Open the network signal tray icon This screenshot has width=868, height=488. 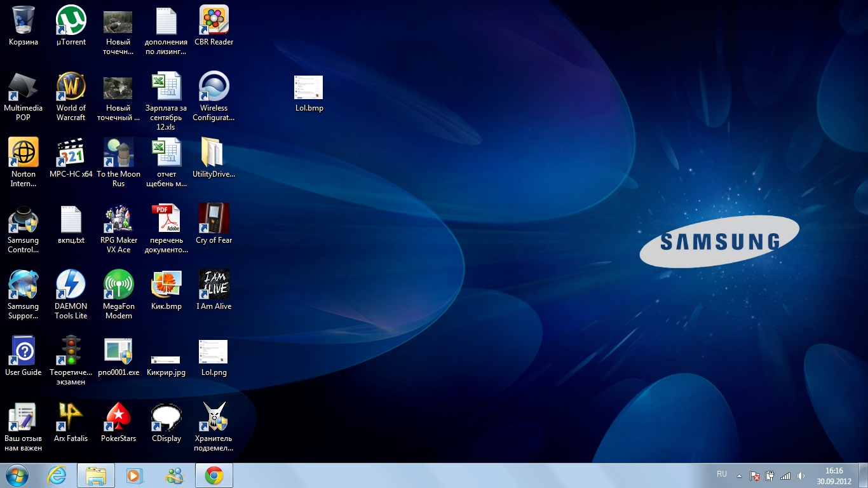pos(785,475)
